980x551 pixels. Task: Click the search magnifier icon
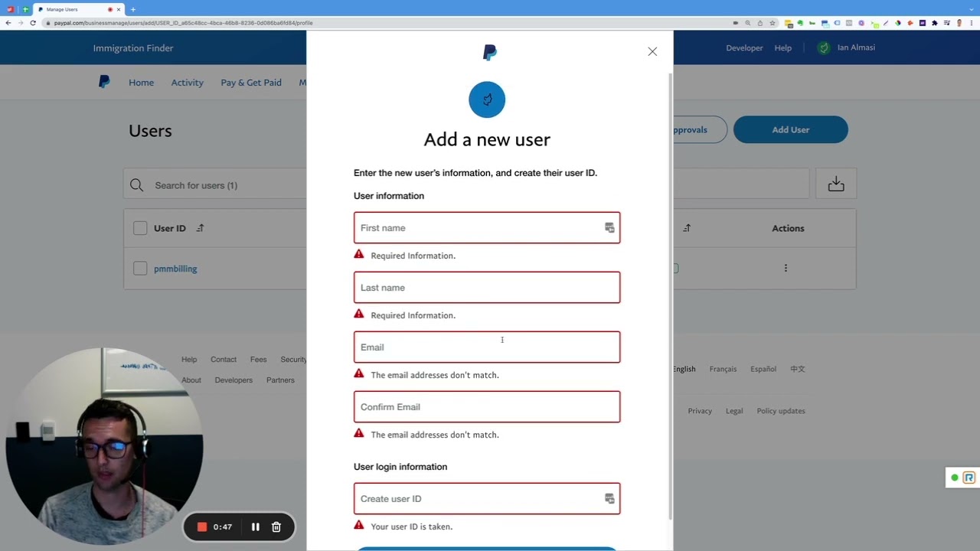[136, 185]
